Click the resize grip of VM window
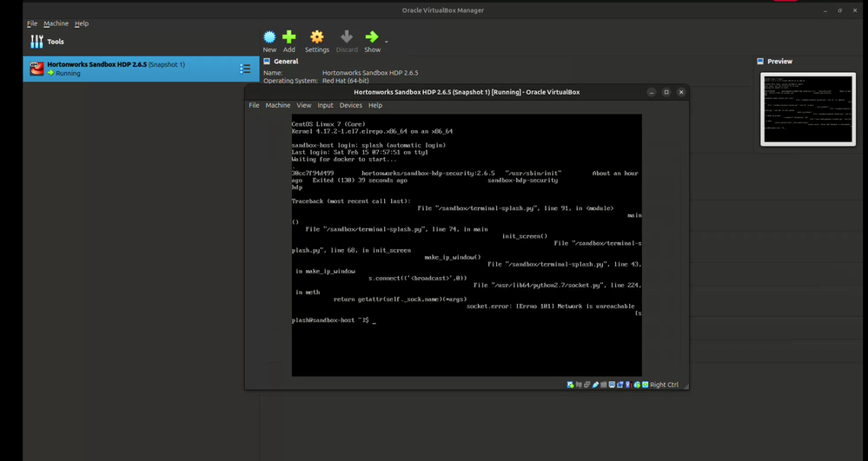This screenshot has width=868, height=461. (x=686, y=386)
